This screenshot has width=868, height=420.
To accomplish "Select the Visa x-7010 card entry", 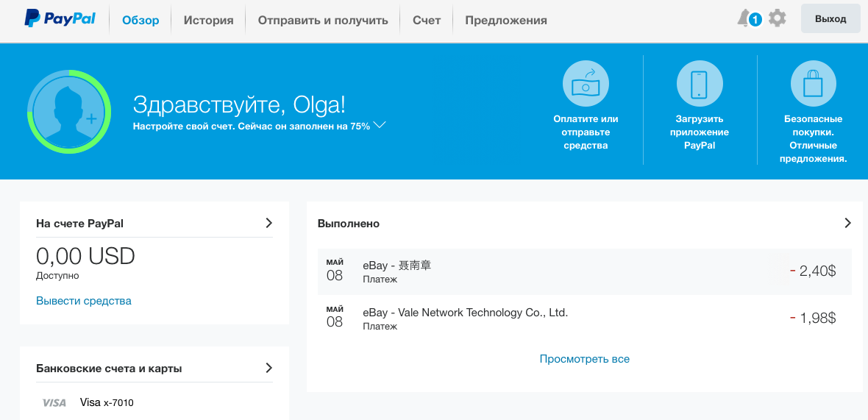I will (x=107, y=402).
